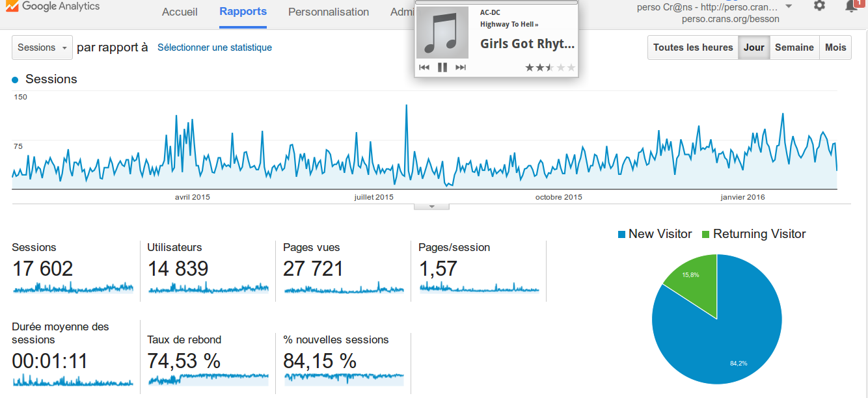Click the music note album art
868x398 pixels.
[442, 33]
